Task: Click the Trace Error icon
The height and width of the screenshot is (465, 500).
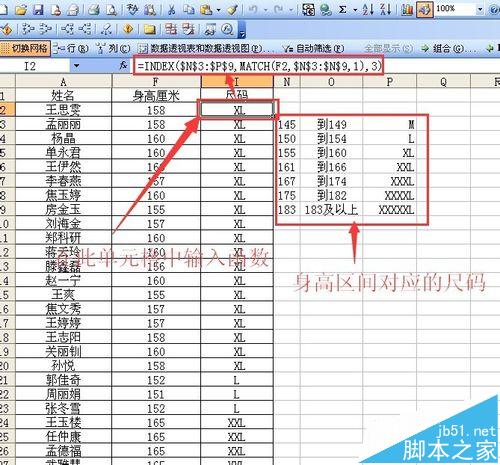Action: click(128, 30)
